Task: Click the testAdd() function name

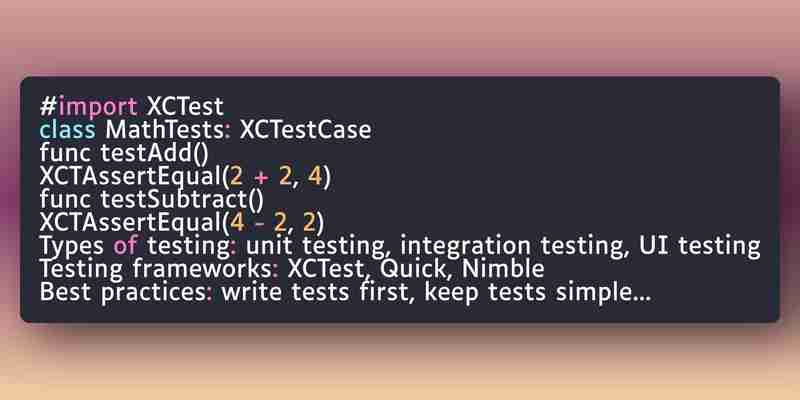Action: click(154, 154)
